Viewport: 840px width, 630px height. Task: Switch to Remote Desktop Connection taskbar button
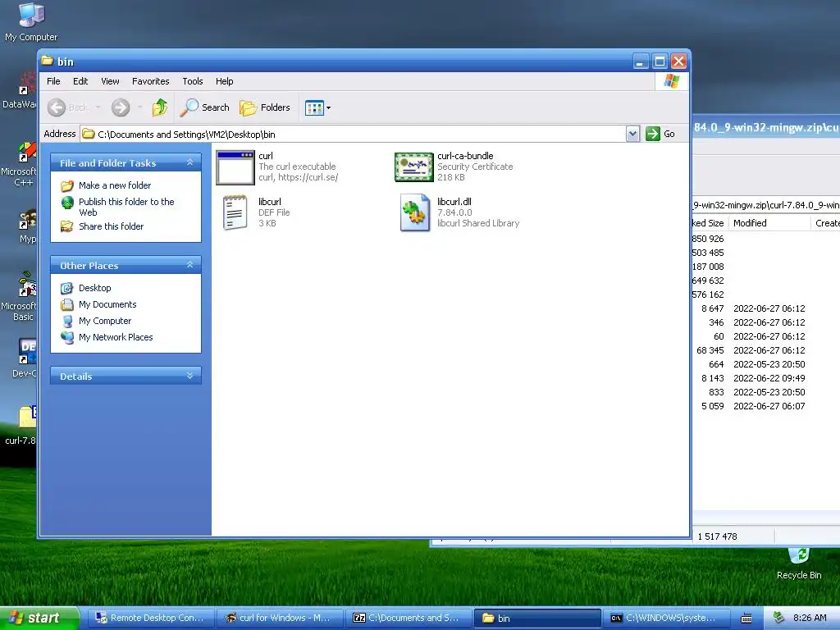[x=150, y=619]
